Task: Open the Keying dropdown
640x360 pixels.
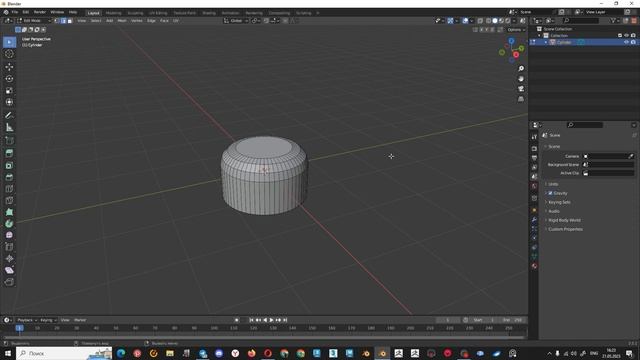Action: tap(48, 320)
